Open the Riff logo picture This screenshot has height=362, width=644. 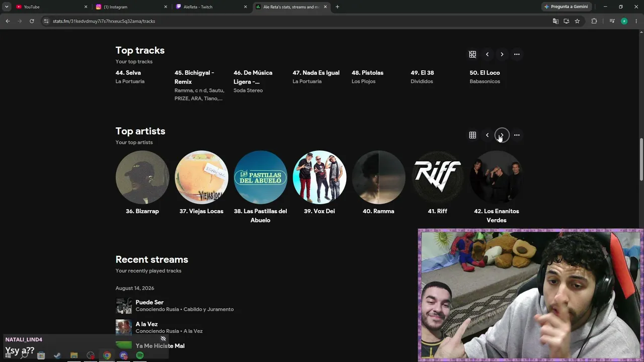(x=438, y=177)
